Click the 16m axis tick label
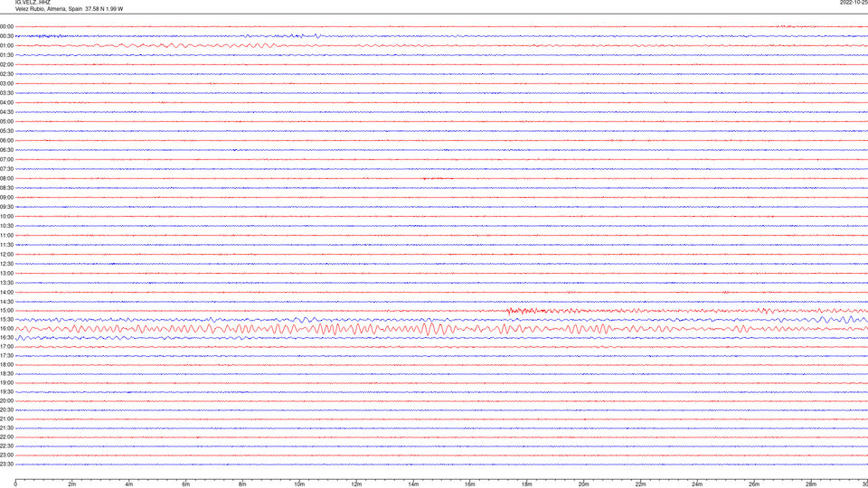This screenshot has height=488, width=868. pos(470,484)
